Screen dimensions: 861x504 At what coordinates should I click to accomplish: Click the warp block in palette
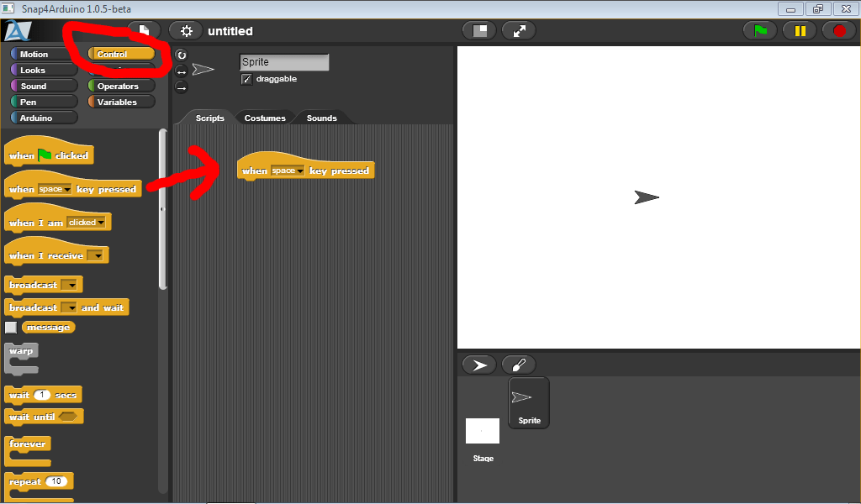21,360
